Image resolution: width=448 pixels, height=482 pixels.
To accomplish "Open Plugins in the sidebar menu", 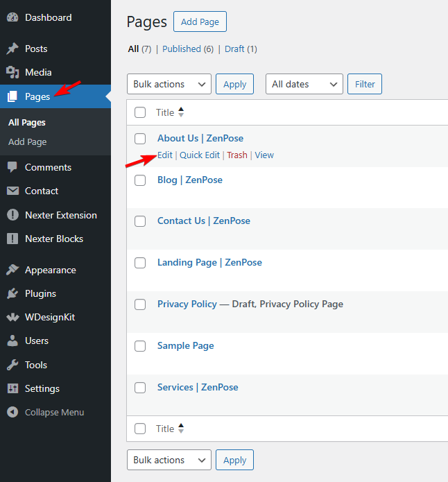I will 41,293.
